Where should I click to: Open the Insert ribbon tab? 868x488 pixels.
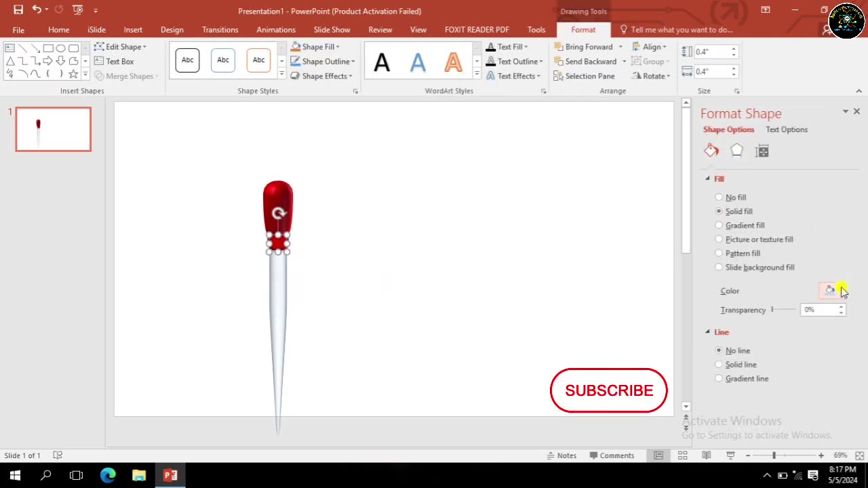pyautogui.click(x=133, y=30)
